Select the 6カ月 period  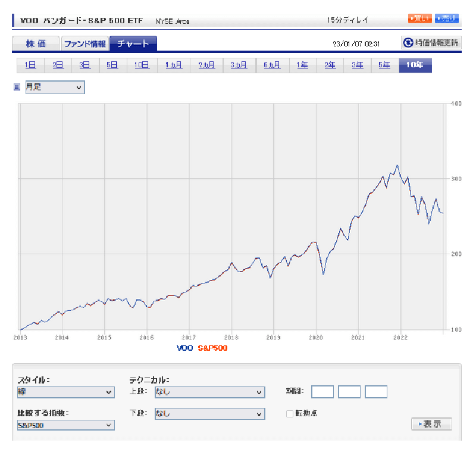[272, 65]
